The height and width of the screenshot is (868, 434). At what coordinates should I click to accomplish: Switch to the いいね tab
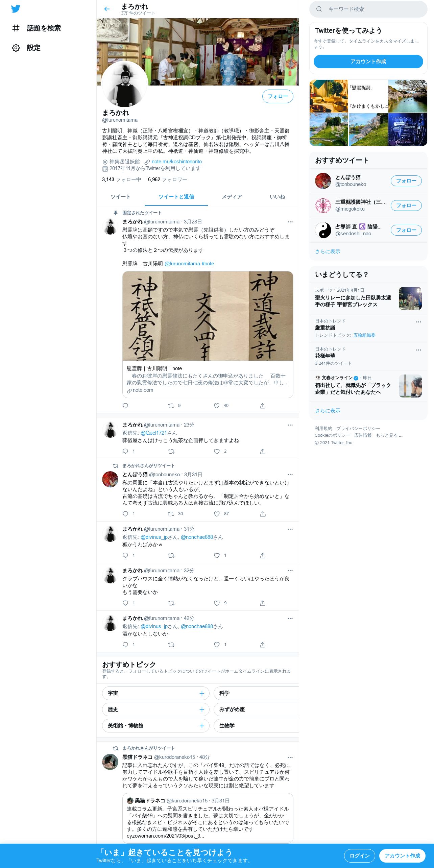(277, 197)
